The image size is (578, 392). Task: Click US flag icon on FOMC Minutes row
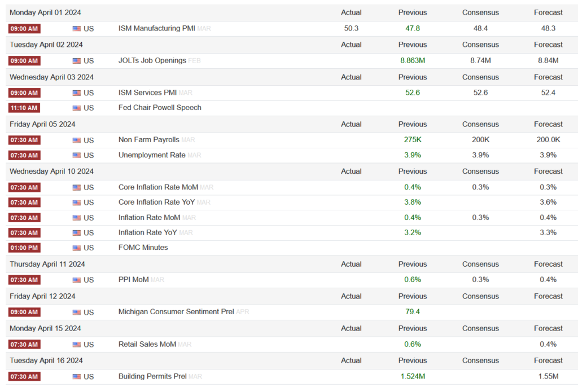pyautogui.click(x=76, y=248)
